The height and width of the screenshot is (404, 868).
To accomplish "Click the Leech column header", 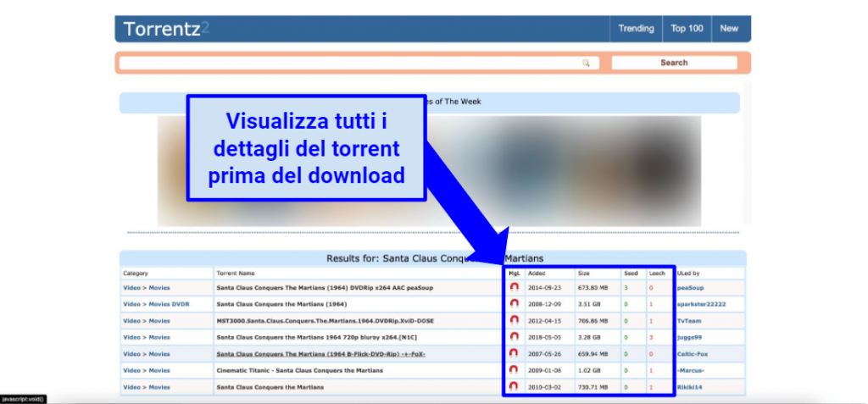I will 657,274.
